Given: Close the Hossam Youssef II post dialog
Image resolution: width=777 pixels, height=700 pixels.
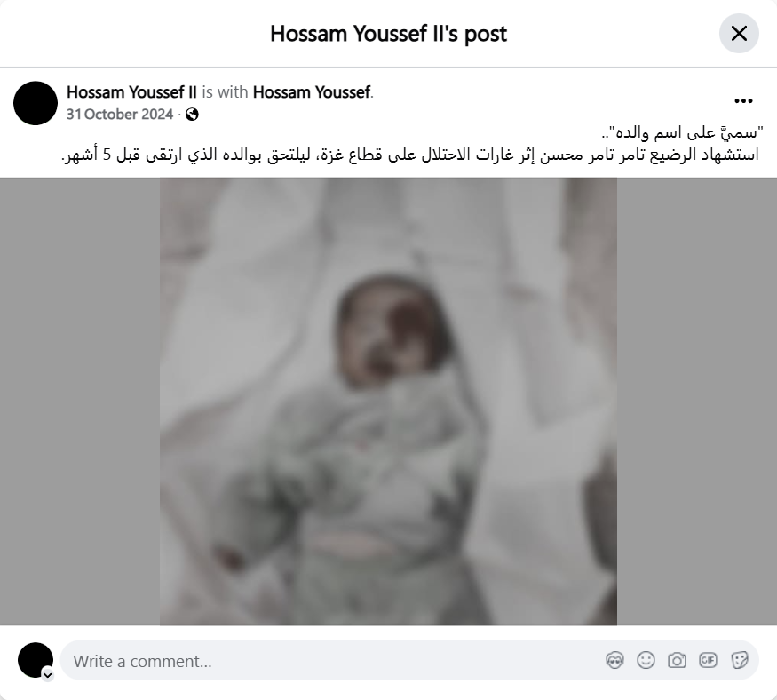Looking at the screenshot, I should pyautogui.click(x=739, y=33).
